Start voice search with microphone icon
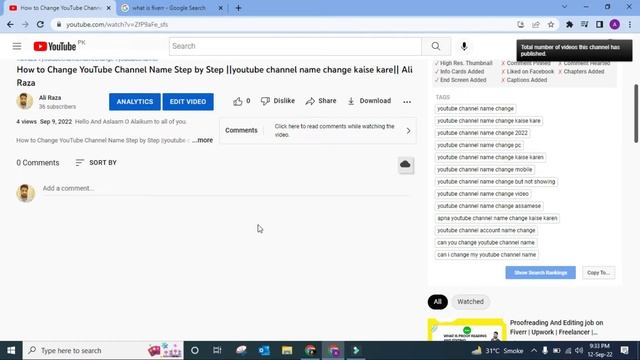The height and width of the screenshot is (360, 640). tap(464, 46)
